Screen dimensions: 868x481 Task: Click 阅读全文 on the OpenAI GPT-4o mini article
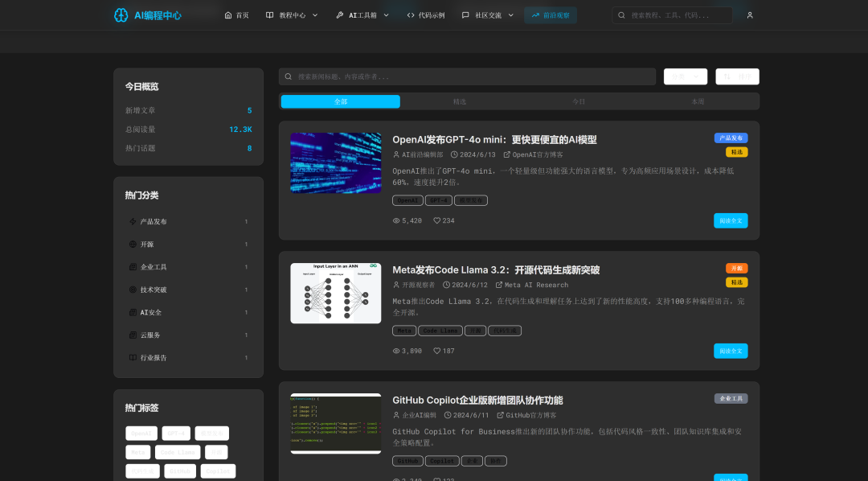point(730,220)
